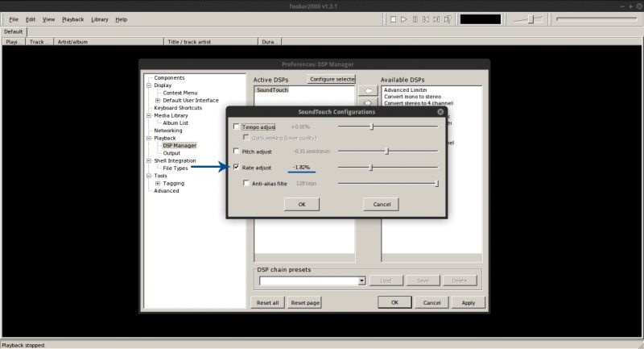The image size is (644, 349).
Task: Collapse the Tools tree node
Action: tap(149, 176)
